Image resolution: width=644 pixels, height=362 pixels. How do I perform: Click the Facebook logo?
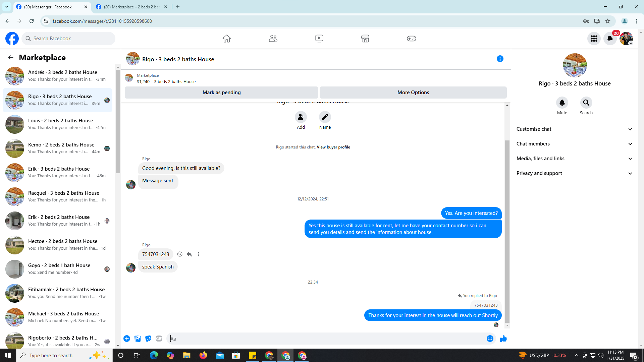coord(12,39)
